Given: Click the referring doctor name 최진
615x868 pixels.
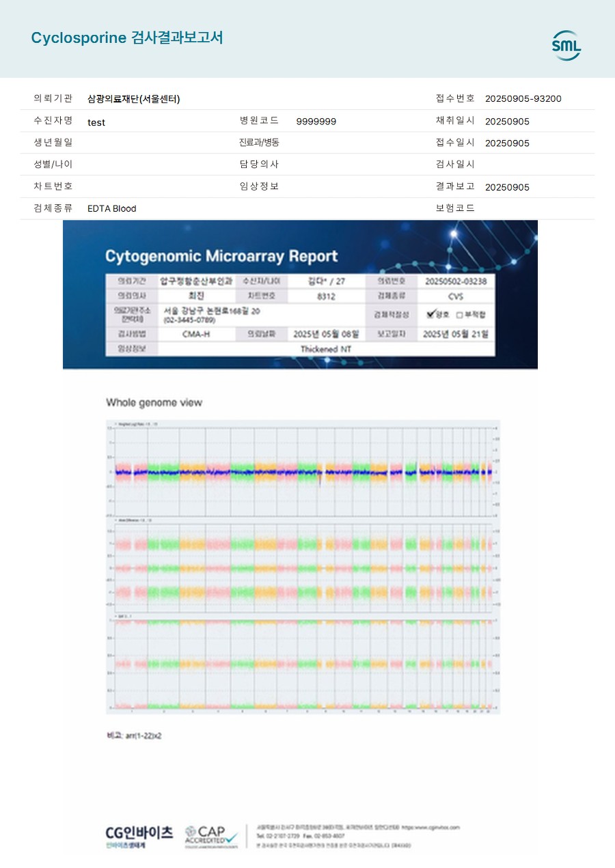Looking at the screenshot, I should (x=196, y=296).
